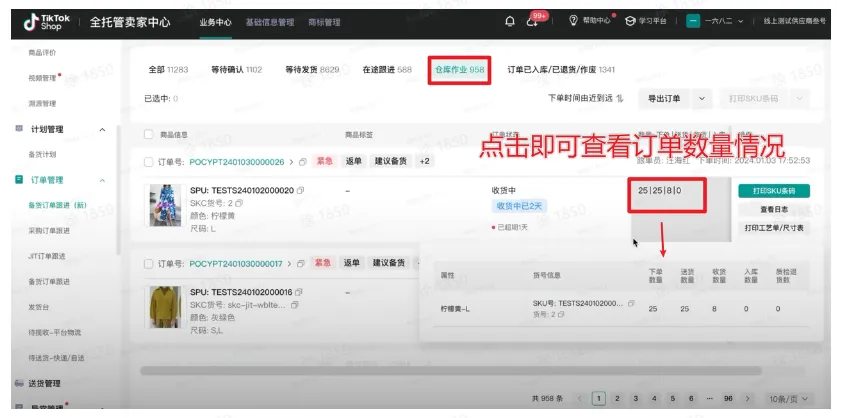
Task: Copy SKU号 in quantity popup
Action: tap(632, 303)
